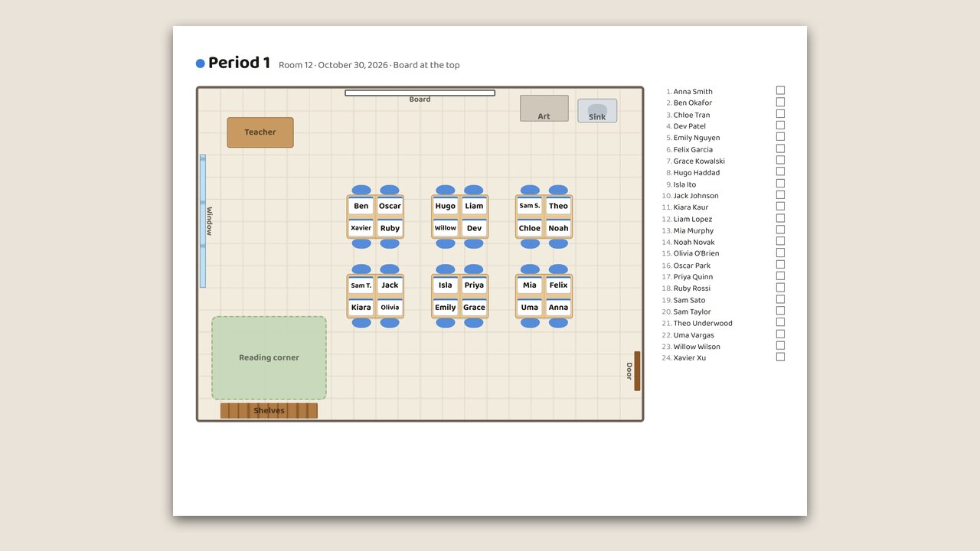The image size is (980, 551).
Task: Select the Teacher desk
Action: click(x=260, y=132)
